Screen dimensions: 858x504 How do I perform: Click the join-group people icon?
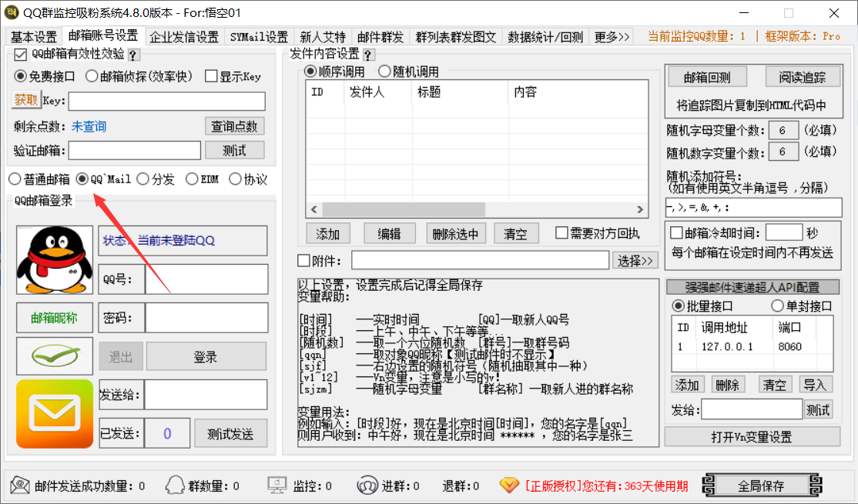pos(367,485)
